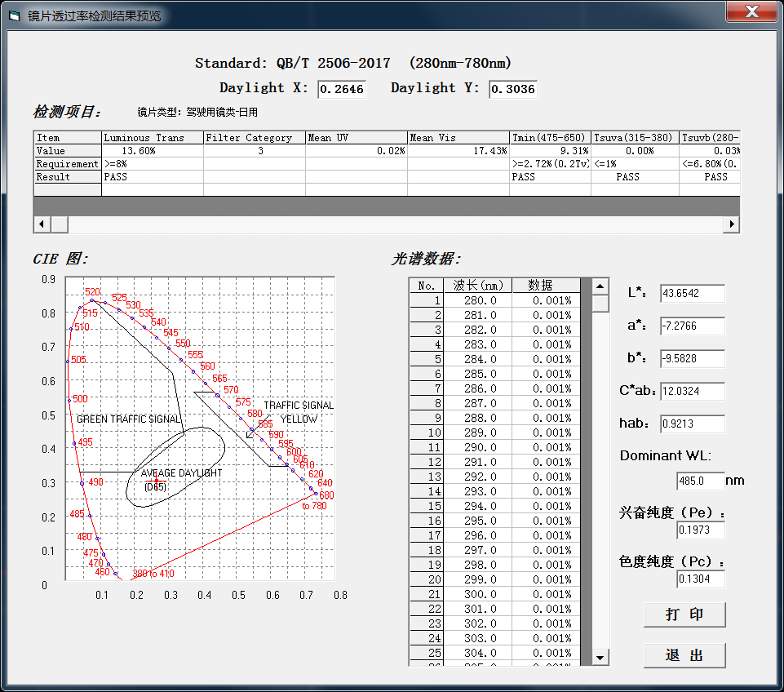Click the C*ab chroma value field
This screenshot has height=692, width=784.
point(692,391)
